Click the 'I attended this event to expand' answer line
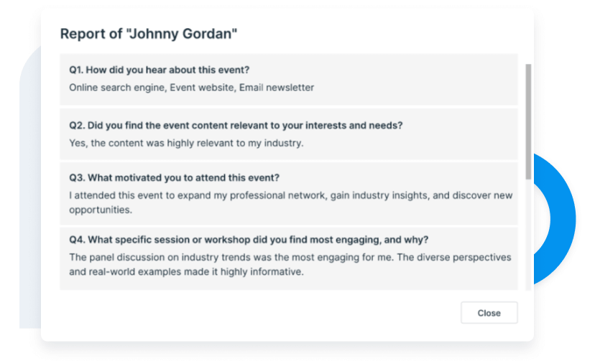The image size is (595, 364). [290, 195]
